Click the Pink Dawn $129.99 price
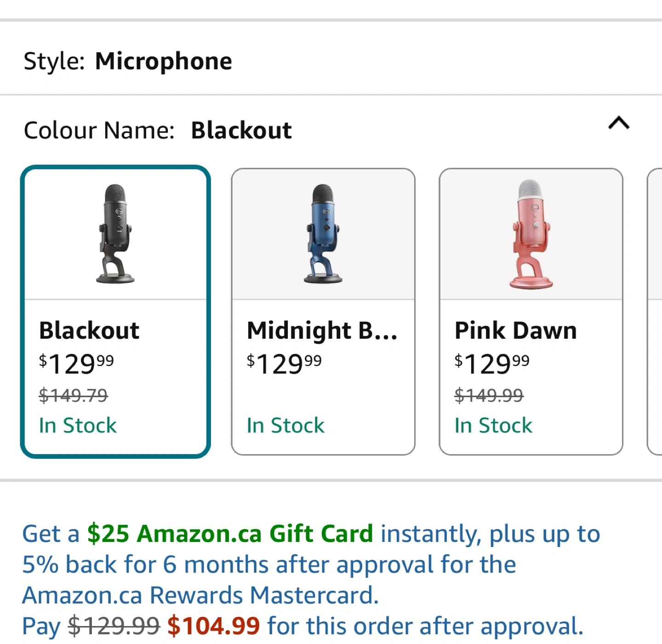 492,364
